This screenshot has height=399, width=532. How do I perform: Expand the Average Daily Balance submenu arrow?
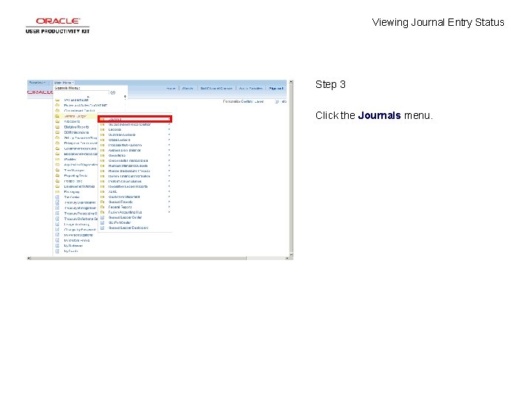click(x=168, y=150)
